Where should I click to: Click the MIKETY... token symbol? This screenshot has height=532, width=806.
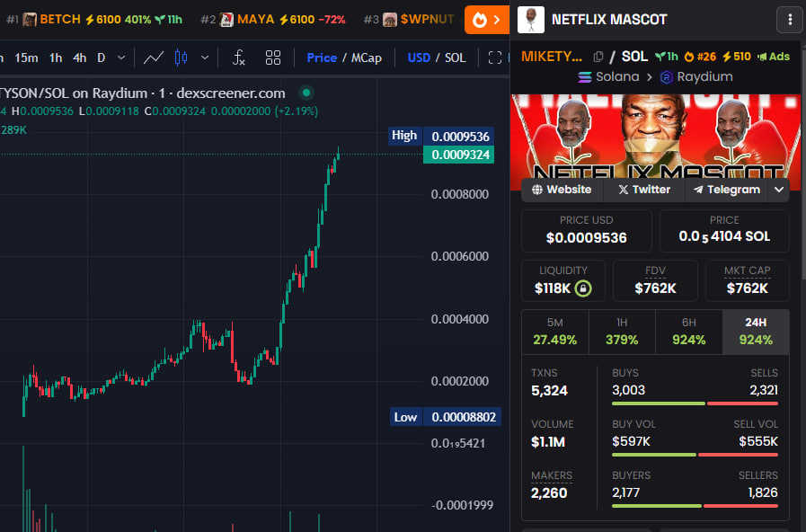[x=552, y=57]
